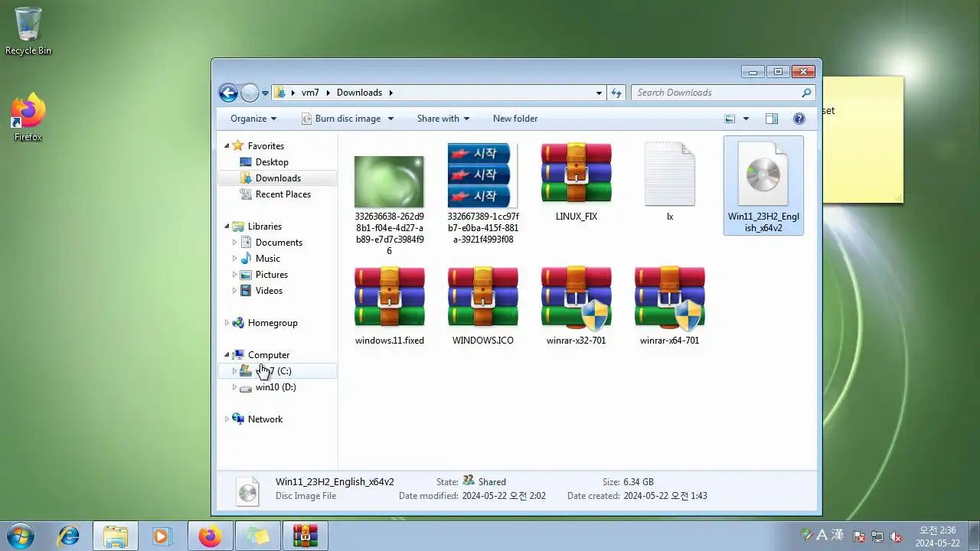Select Downloads in the Favorites list
This screenshot has width=980, height=551.
point(277,178)
